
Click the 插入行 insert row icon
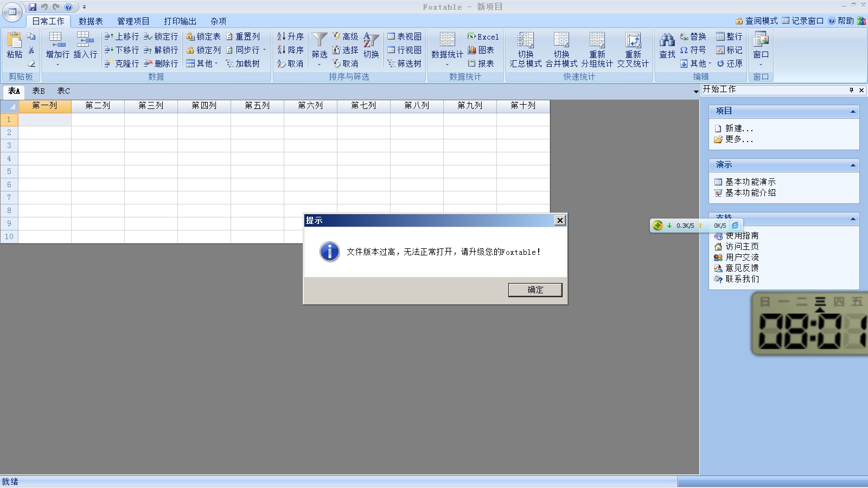tap(85, 41)
